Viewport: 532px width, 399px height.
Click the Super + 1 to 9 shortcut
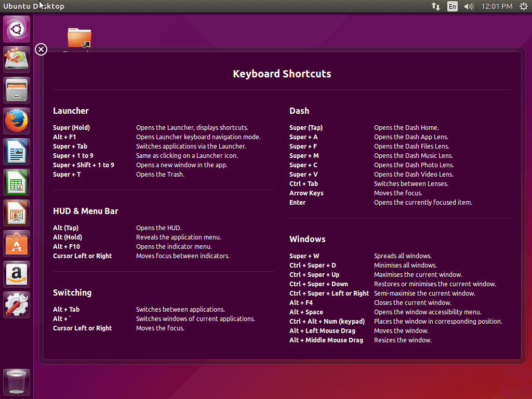pos(73,156)
